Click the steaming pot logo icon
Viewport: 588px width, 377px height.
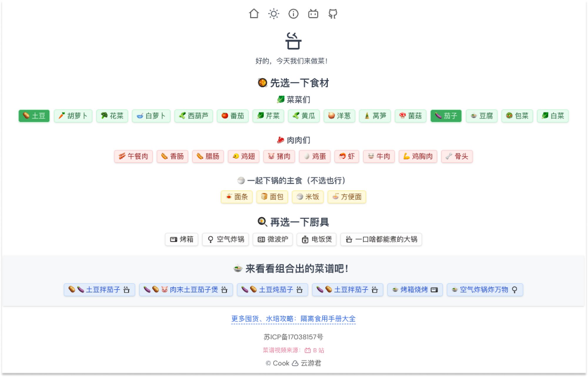(x=293, y=41)
